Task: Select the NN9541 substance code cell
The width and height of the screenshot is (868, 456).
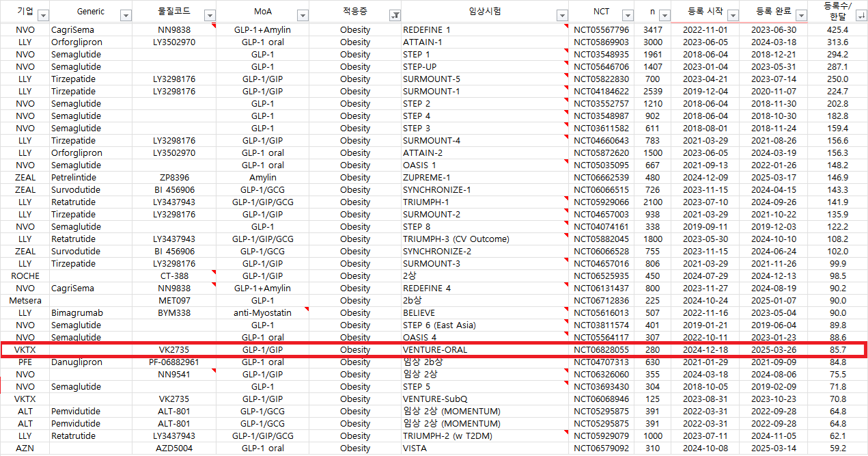Action: 174,375
